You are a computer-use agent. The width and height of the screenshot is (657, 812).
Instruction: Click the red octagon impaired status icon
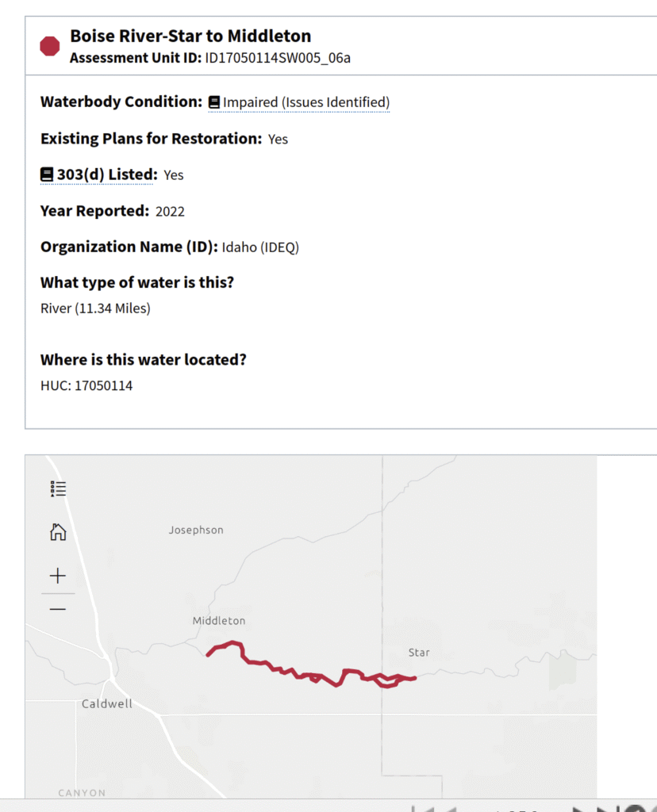pos(50,46)
